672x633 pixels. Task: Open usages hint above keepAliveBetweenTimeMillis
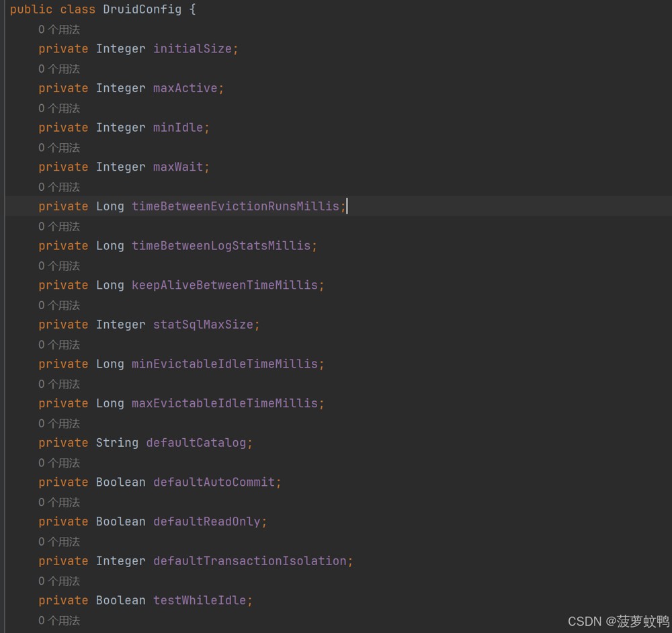59,266
